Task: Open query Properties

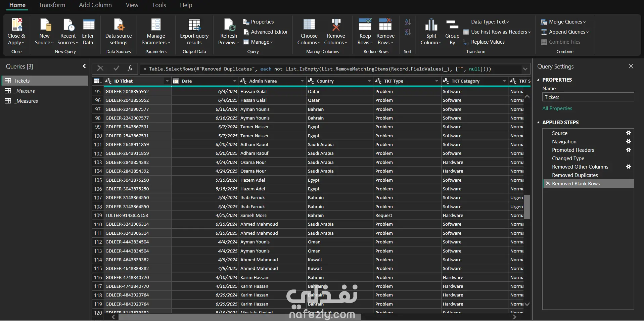Action: coord(258,22)
